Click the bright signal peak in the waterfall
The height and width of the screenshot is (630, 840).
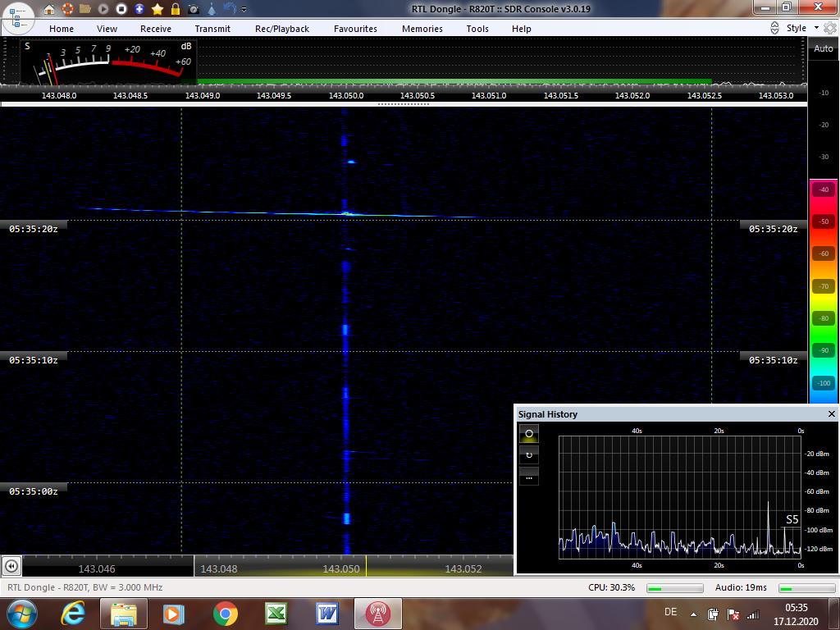(x=347, y=214)
